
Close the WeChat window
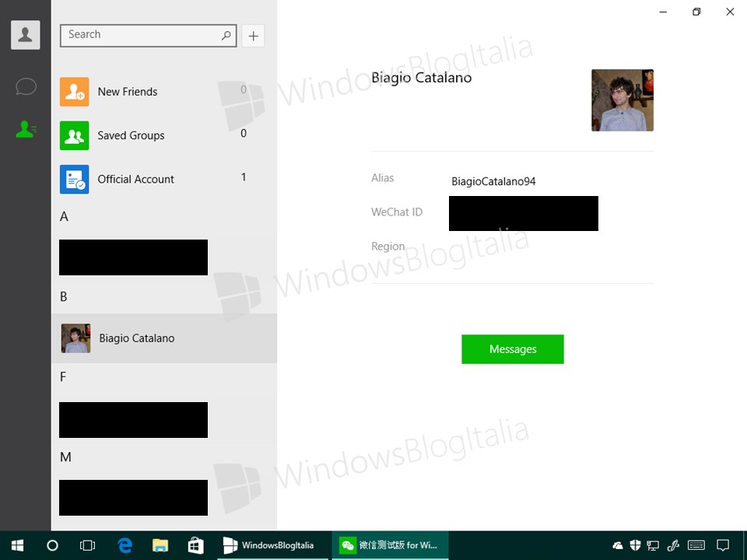point(730,12)
